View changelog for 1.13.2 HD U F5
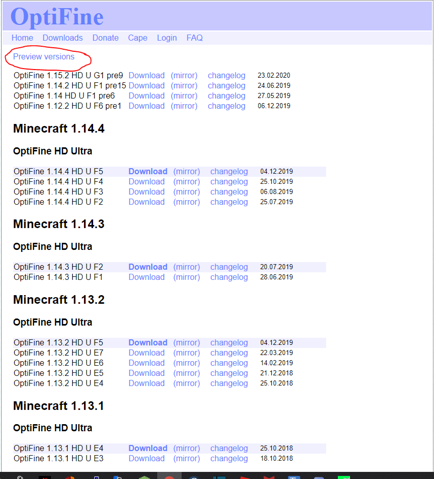Screen dimensions: 434x479 (229, 343)
